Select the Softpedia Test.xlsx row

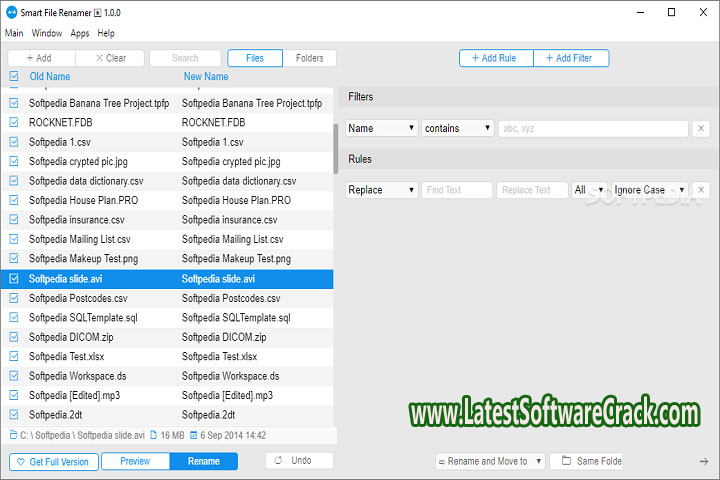(167, 356)
